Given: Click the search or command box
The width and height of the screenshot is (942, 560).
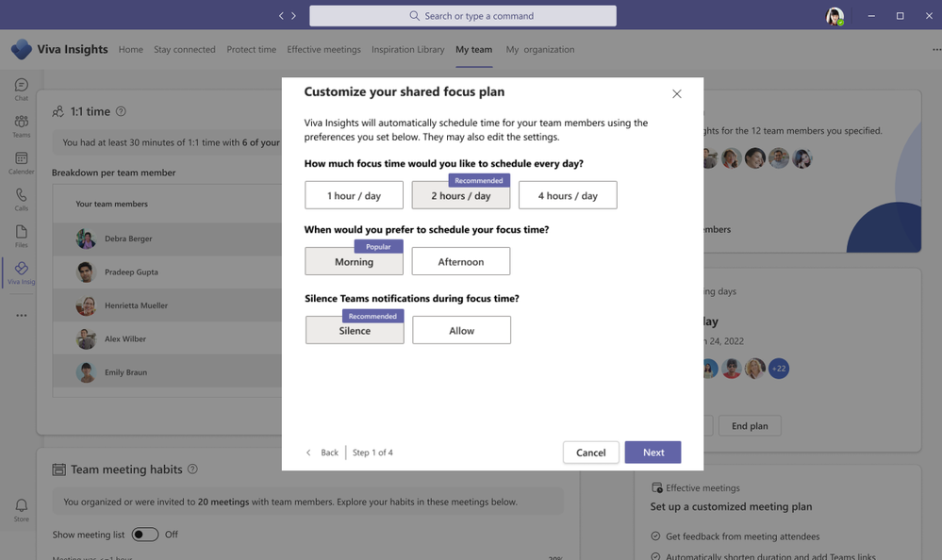Looking at the screenshot, I should [x=463, y=16].
